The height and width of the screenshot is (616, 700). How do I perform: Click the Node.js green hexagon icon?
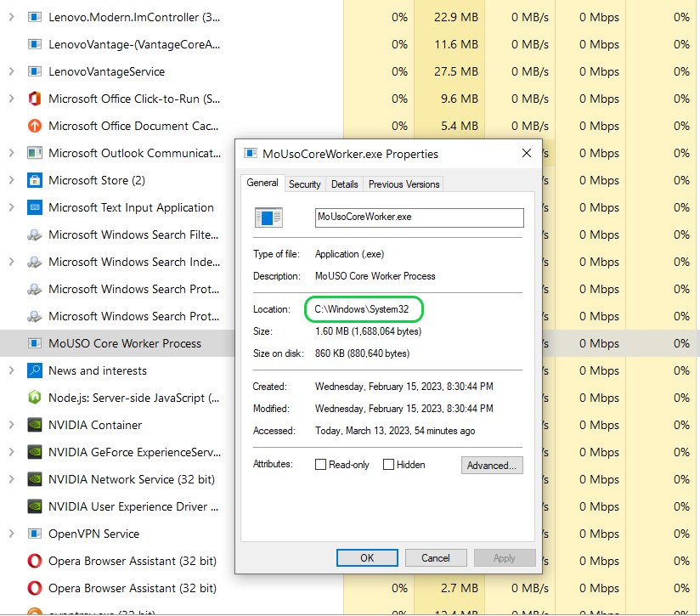coord(34,398)
